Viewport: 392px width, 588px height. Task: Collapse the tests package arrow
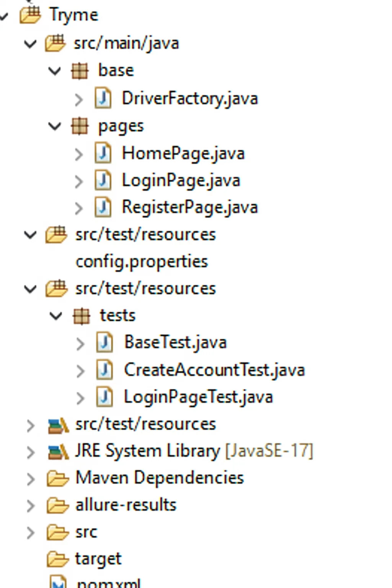(56, 316)
